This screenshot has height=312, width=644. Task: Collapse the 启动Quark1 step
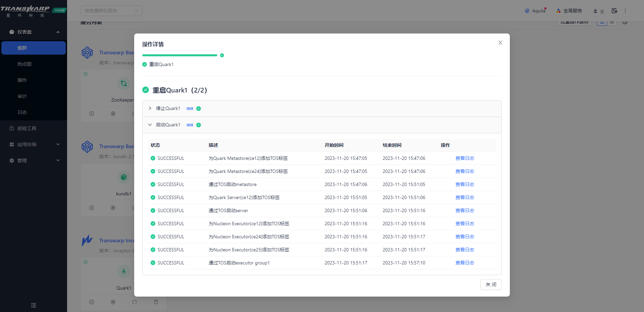pyautogui.click(x=150, y=125)
